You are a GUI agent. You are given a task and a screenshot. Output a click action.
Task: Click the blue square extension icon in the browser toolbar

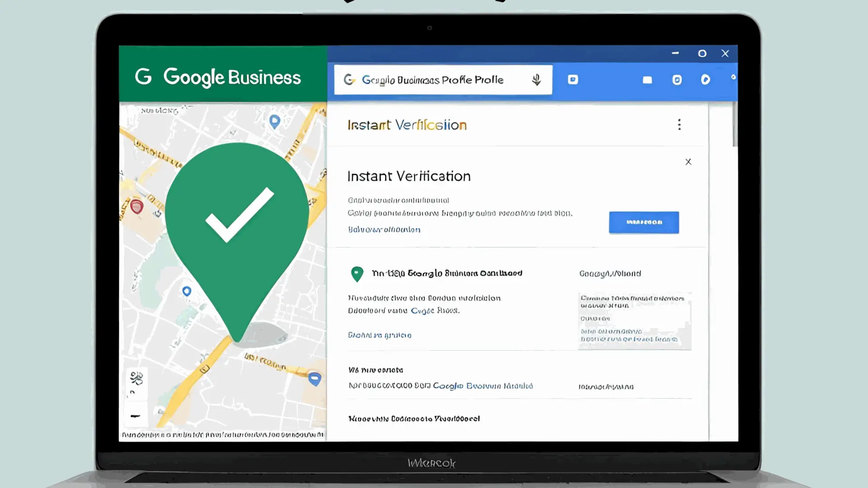(x=573, y=79)
